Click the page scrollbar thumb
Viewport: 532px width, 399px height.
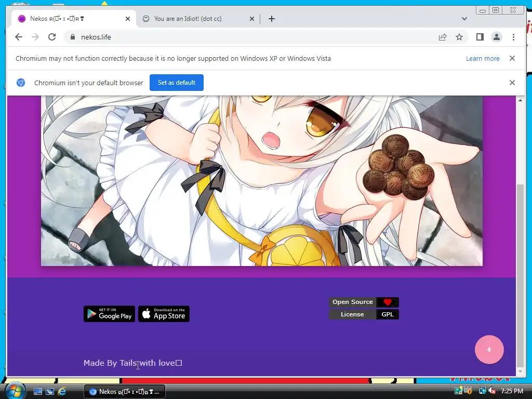[x=520, y=275]
